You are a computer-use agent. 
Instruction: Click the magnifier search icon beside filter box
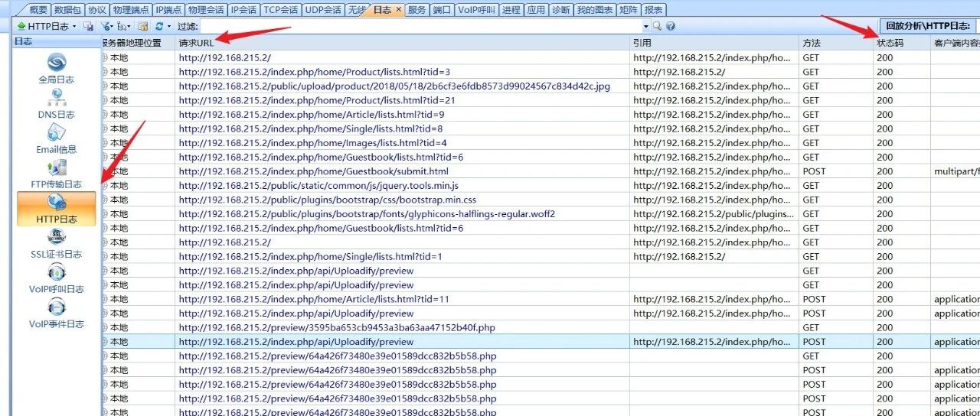point(657,26)
